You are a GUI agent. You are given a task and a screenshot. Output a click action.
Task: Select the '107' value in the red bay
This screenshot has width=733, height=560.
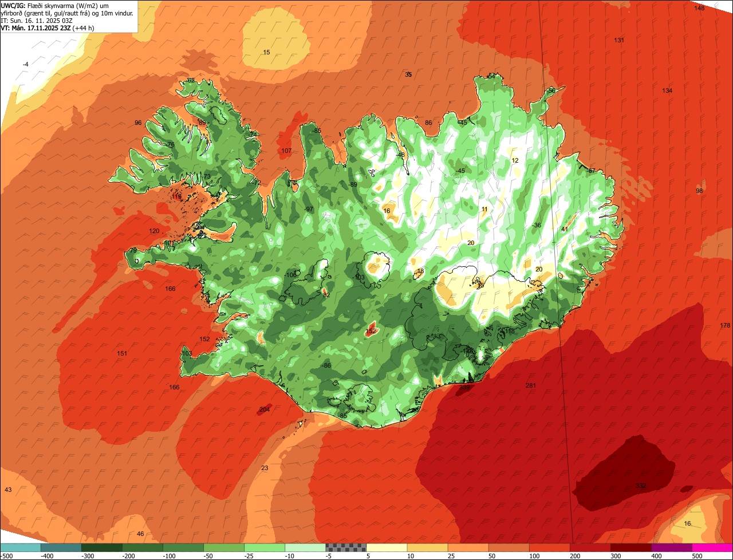coord(286,151)
